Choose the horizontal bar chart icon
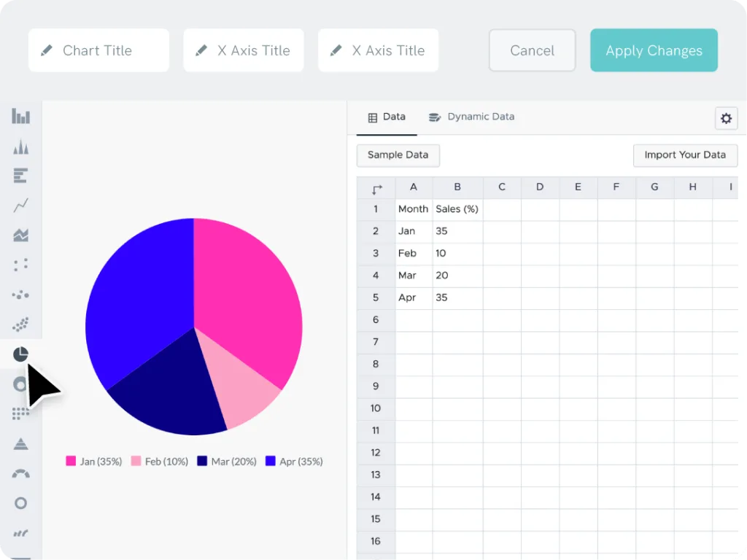747x560 pixels. (20, 176)
